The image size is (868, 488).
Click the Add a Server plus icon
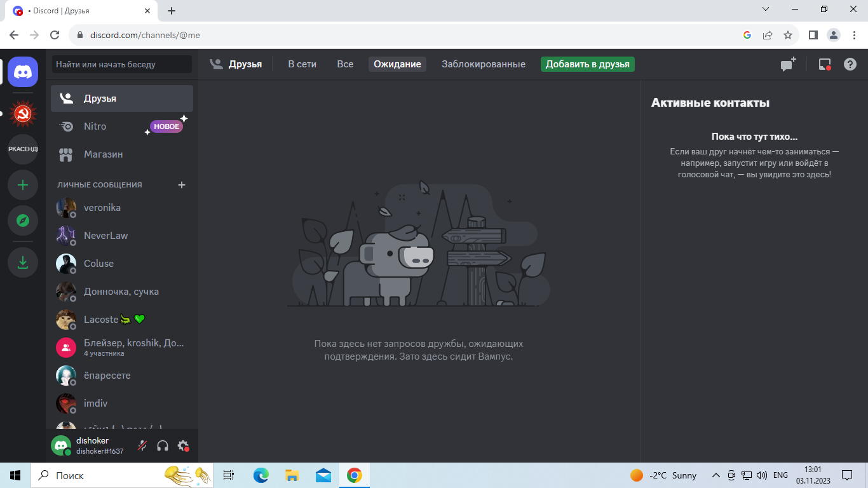click(23, 185)
